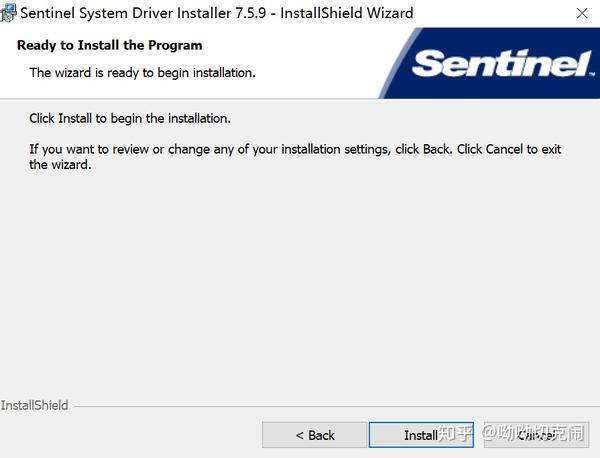600x458 pixels.
Task: Click the Install button
Action: [x=421, y=435]
